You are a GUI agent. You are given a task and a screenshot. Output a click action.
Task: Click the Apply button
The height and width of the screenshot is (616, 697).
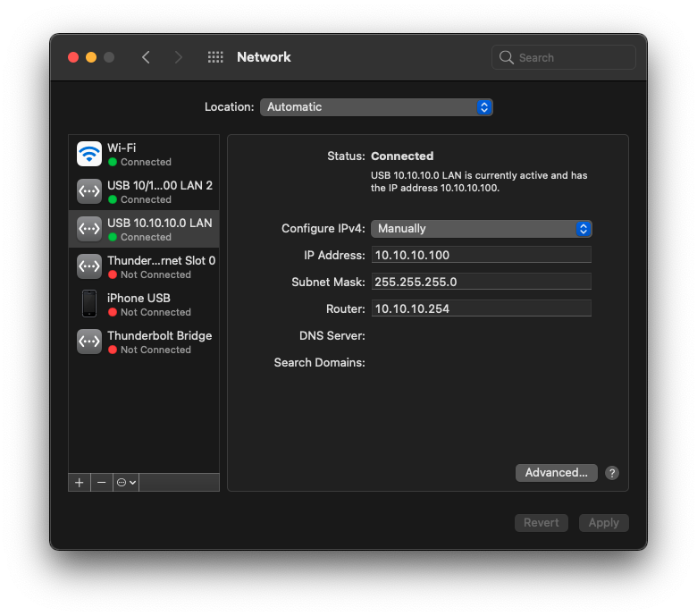[604, 523]
